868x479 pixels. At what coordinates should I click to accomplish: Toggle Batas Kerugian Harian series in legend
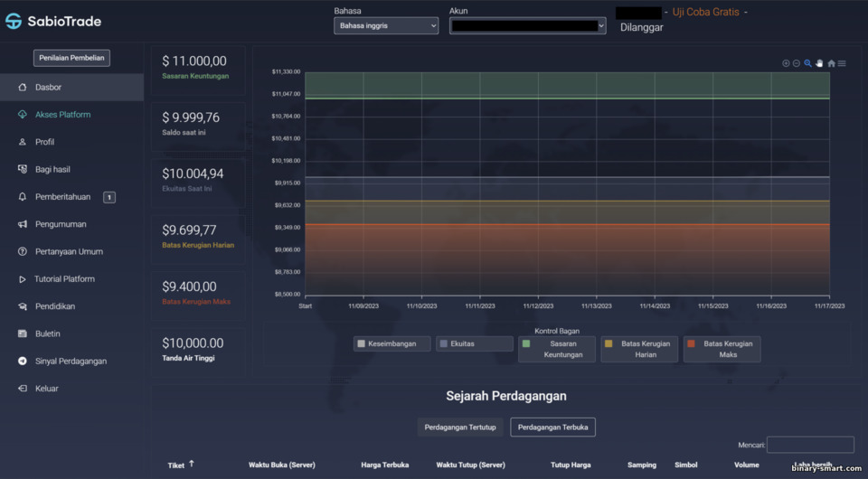[x=639, y=349]
